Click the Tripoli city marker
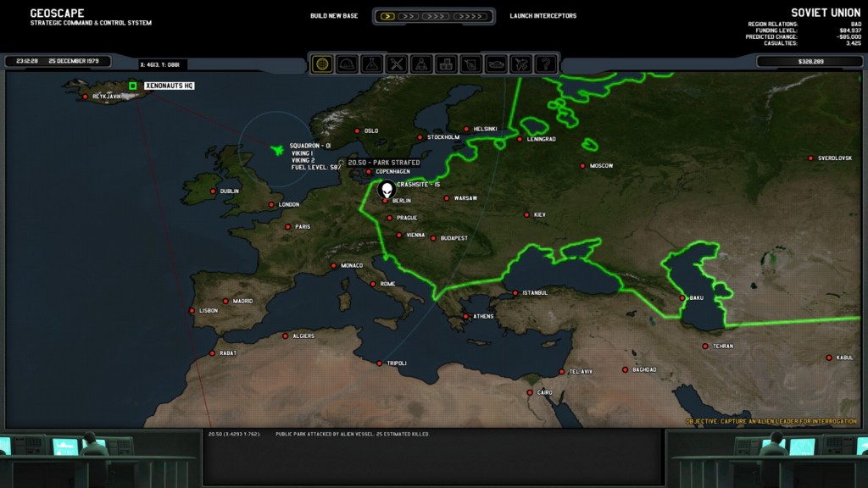The width and height of the screenshot is (868, 488). click(x=379, y=363)
